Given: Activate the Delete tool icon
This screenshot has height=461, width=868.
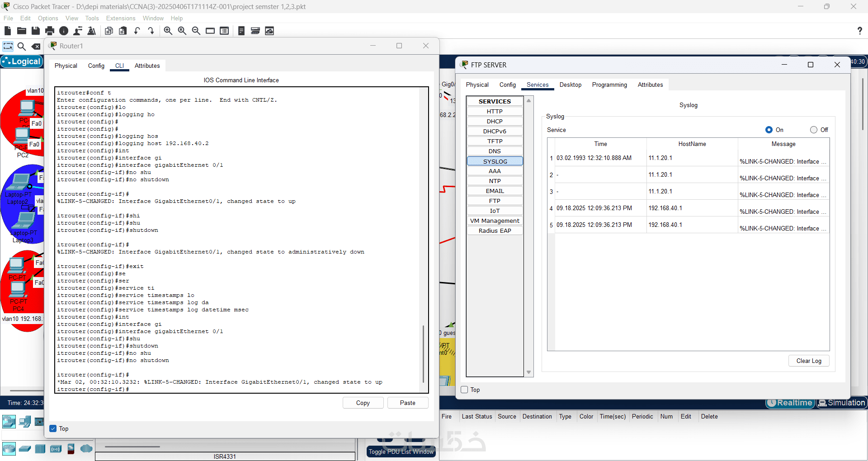Looking at the screenshot, I should click(x=36, y=46).
